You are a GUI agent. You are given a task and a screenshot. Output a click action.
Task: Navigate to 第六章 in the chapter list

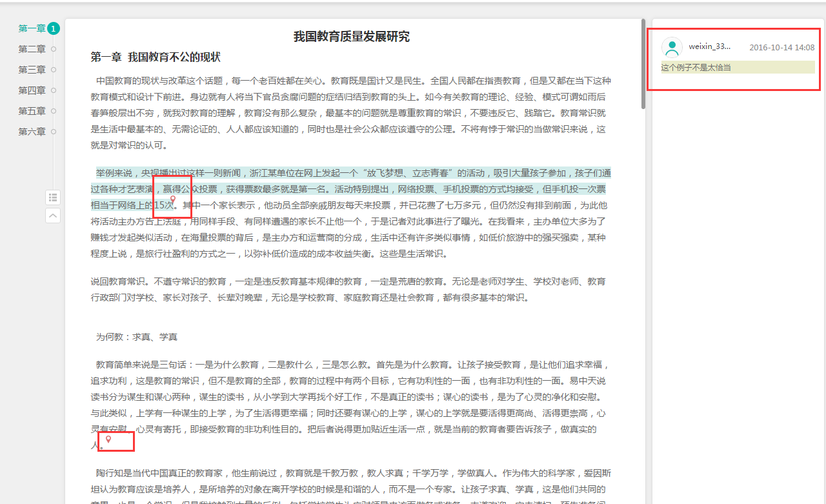point(32,132)
